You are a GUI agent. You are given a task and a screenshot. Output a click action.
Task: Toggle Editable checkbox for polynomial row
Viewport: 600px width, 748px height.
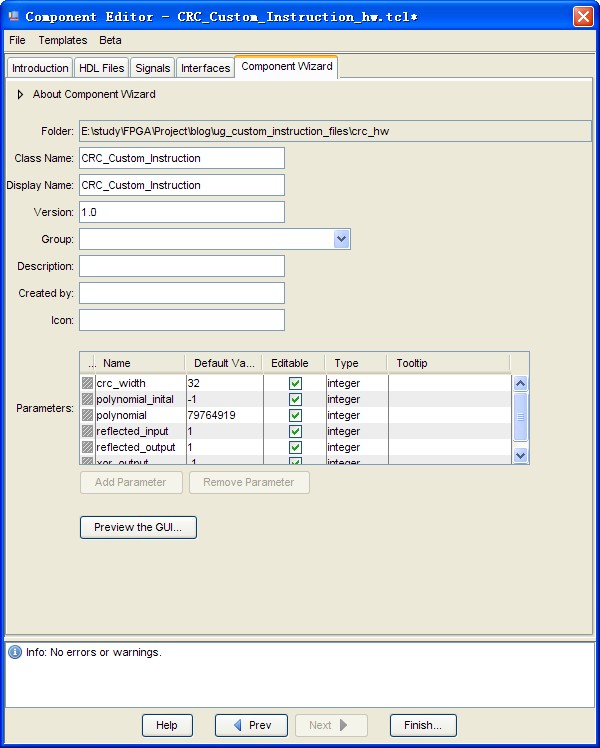(295, 415)
